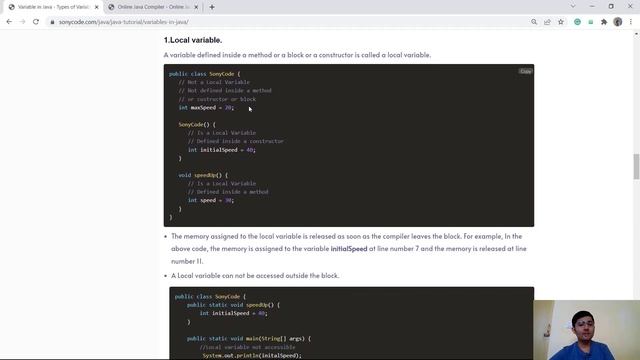Click the padlock site info icon
This screenshot has height=360, width=640.
point(52,22)
